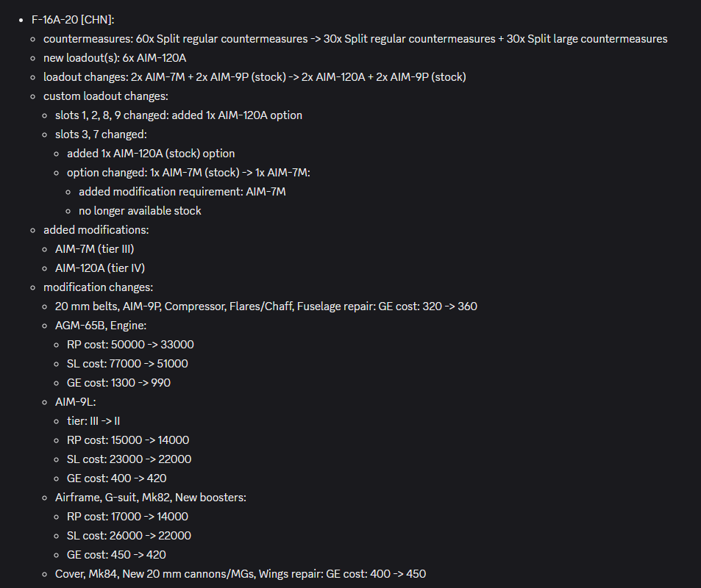Select Airframe, G-suit, Mk82, New boosters entry
This screenshot has height=588, width=701.
(151, 498)
